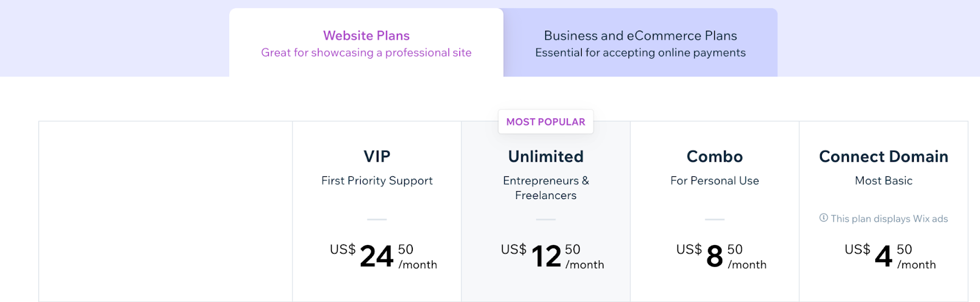
Task: Click "This plan displays Wix ads" text
Action: pos(889,219)
